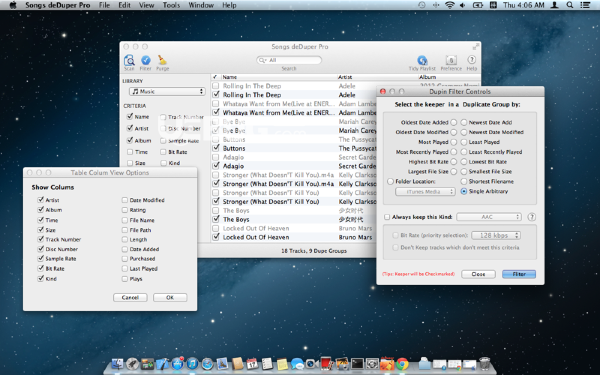Click the Wi-Fi status icon

point(450,5)
